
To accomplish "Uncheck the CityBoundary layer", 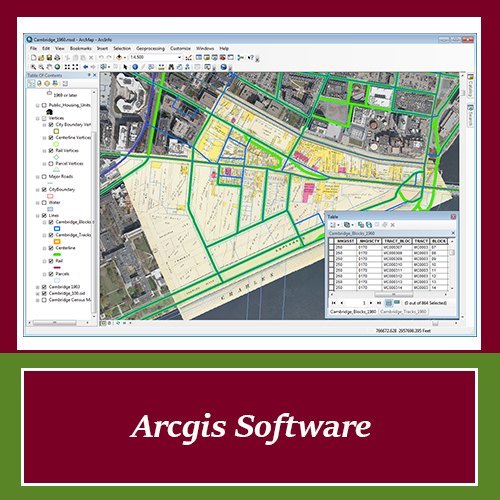I will [x=44, y=190].
